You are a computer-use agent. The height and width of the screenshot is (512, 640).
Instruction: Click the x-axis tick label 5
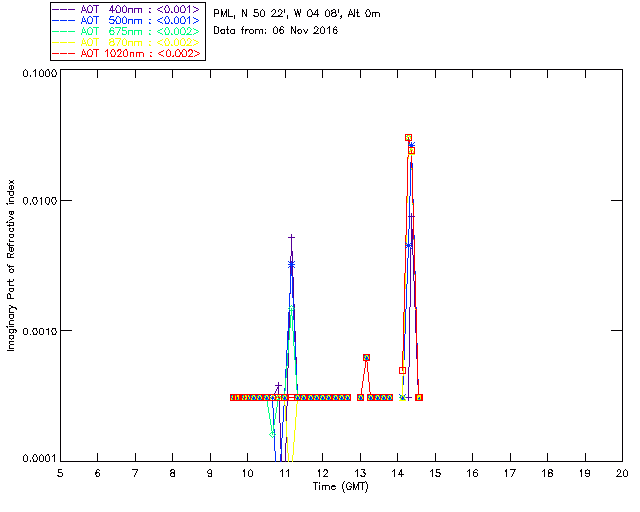click(x=60, y=473)
